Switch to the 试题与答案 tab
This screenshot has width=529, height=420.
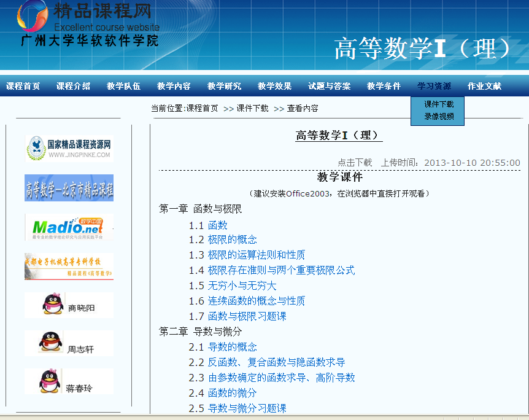tap(329, 87)
